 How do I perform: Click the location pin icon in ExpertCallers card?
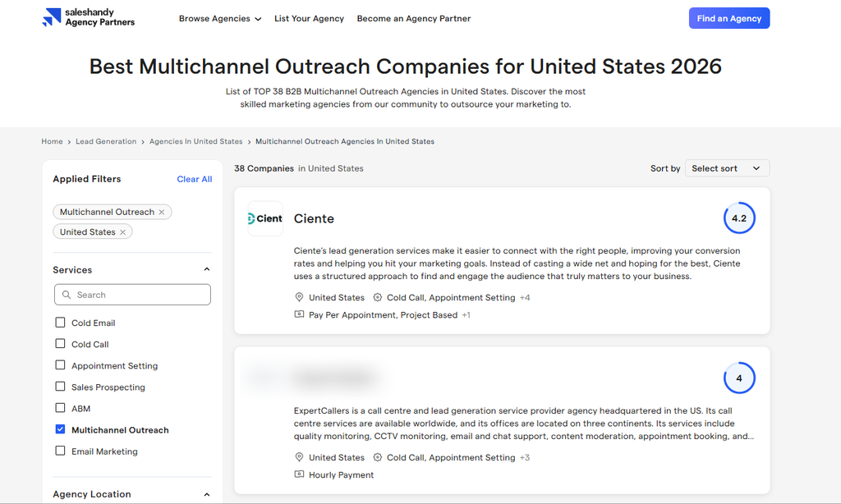click(299, 457)
